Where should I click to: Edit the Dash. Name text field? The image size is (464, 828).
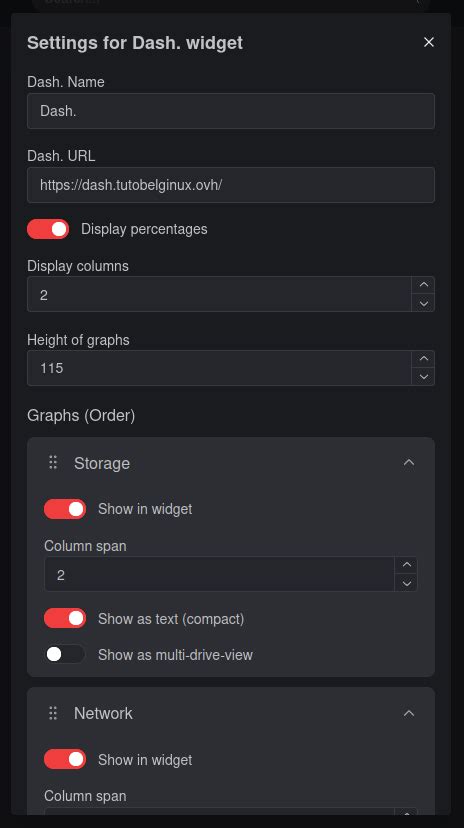coord(231,111)
